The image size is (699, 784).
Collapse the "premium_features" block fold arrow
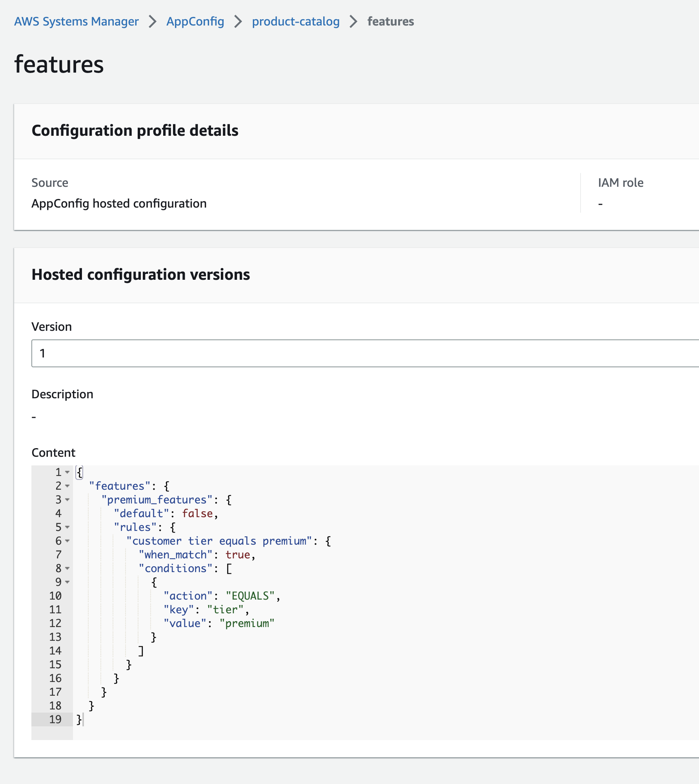tap(67, 500)
